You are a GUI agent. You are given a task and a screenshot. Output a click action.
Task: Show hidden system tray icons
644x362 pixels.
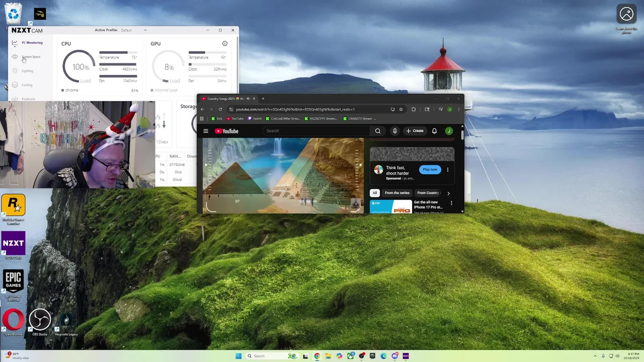click(x=595, y=356)
